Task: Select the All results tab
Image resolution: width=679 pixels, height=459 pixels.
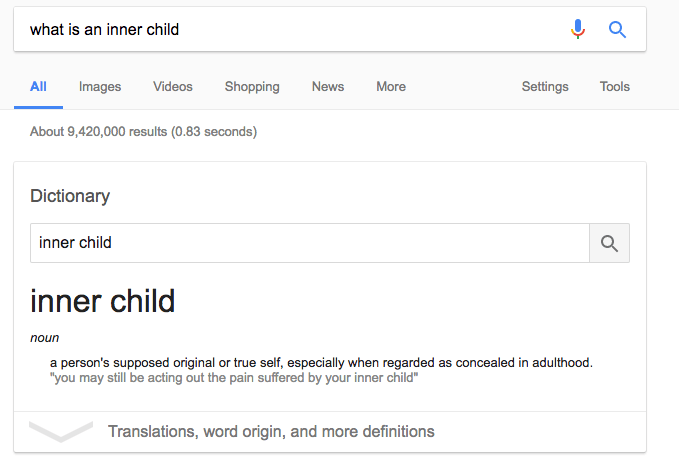Action: point(38,87)
